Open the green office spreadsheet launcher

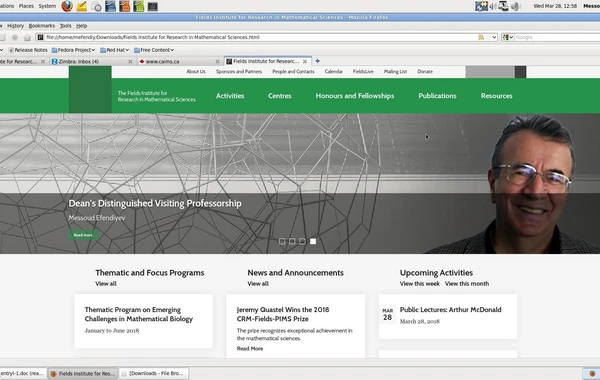tap(139, 6)
